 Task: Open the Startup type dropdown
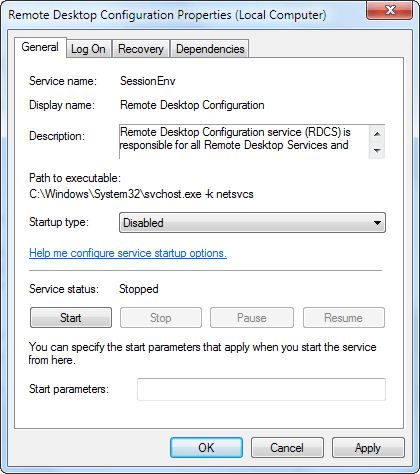pyautogui.click(x=252, y=223)
